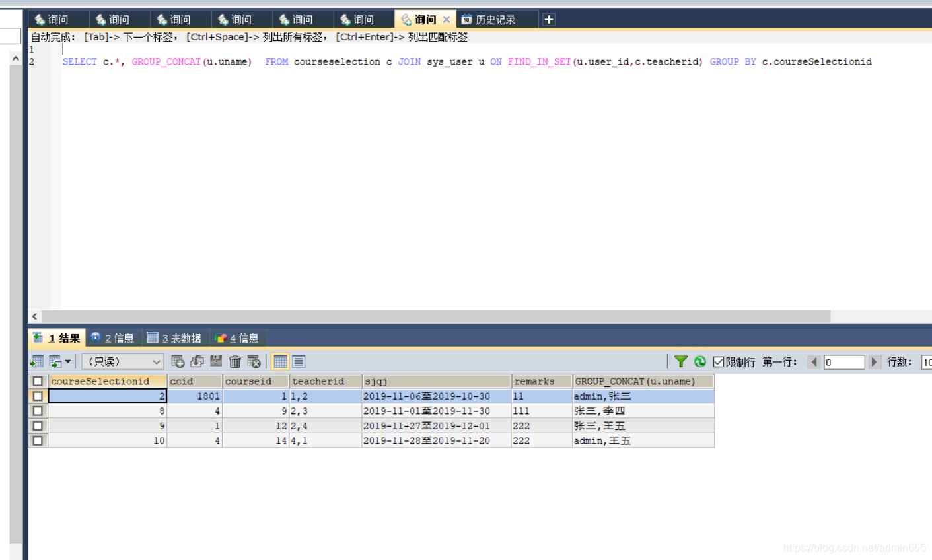Switch to the second 询问 query tab

pyautogui.click(x=119, y=20)
